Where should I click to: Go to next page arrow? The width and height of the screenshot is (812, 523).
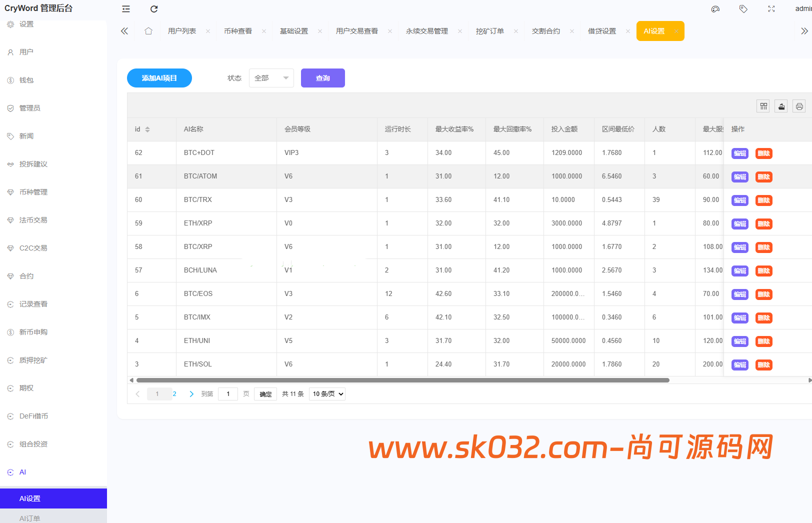(x=191, y=394)
